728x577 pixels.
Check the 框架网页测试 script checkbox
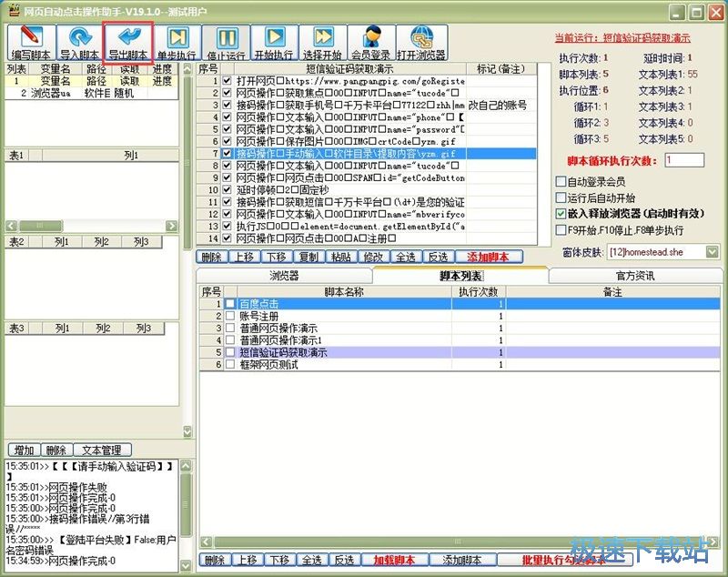point(230,364)
